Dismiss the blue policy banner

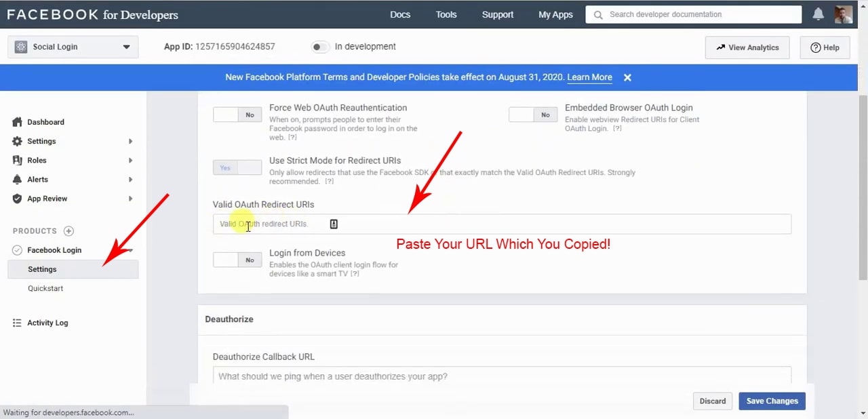coord(627,77)
